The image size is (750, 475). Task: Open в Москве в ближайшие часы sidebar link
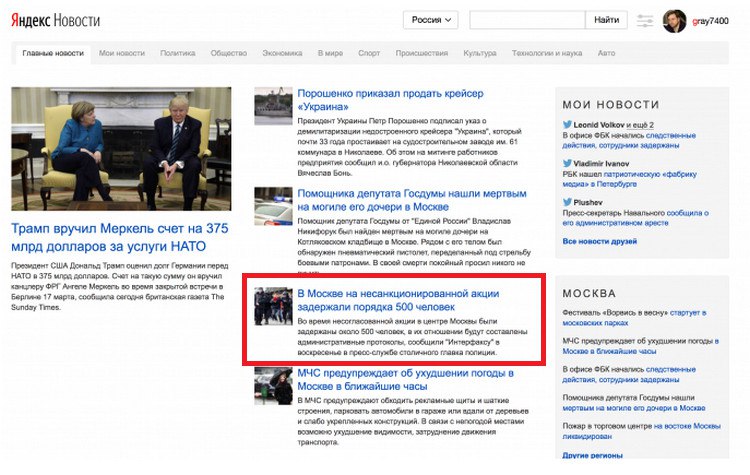[x=641, y=346]
